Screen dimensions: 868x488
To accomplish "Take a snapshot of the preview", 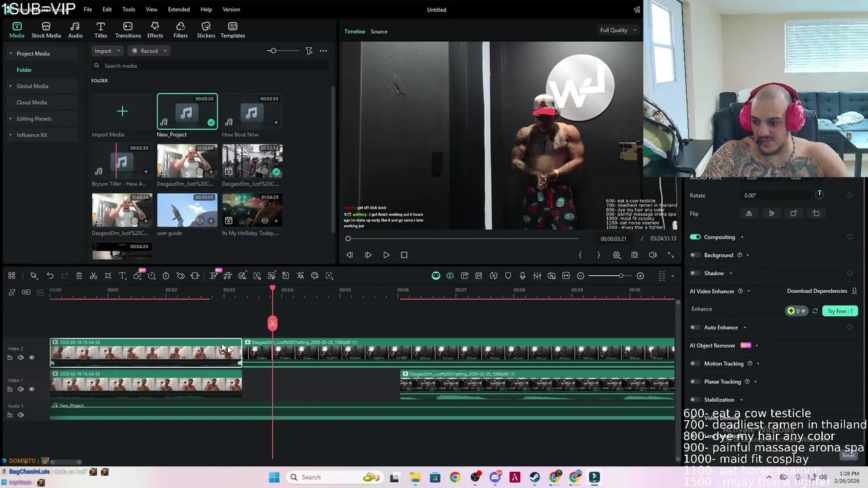I will [634, 255].
